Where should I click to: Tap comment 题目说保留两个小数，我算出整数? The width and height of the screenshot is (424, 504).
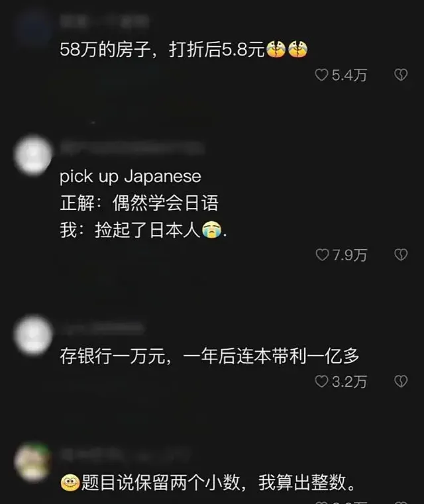coord(208,482)
